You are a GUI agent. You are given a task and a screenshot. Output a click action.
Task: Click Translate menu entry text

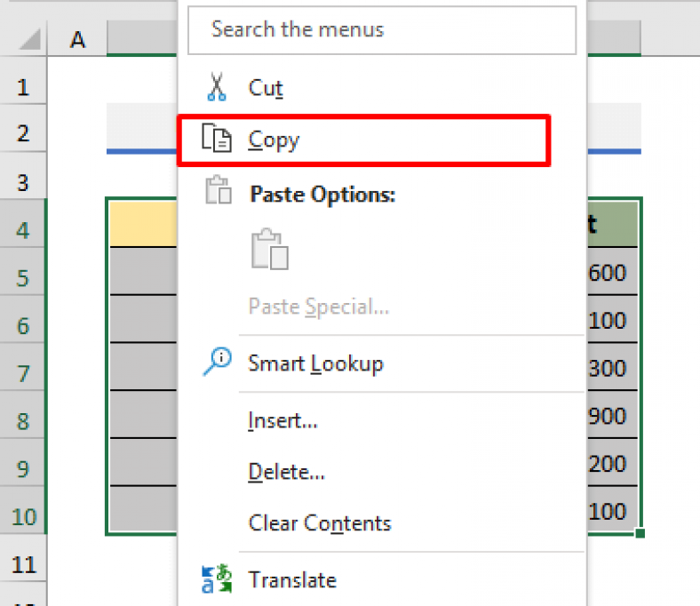(292, 580)
